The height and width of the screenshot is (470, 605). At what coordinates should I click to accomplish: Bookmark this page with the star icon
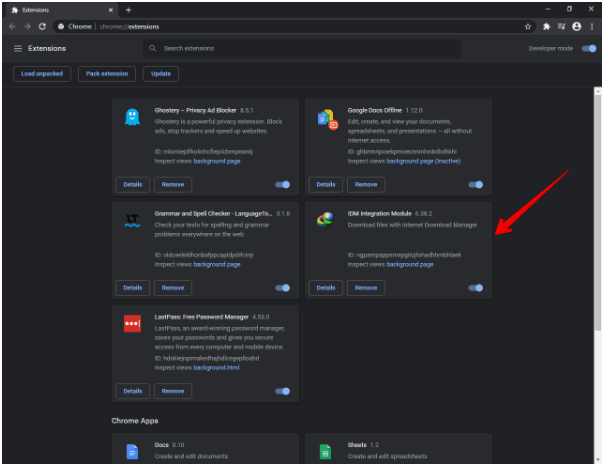click(x=527, y=26)
